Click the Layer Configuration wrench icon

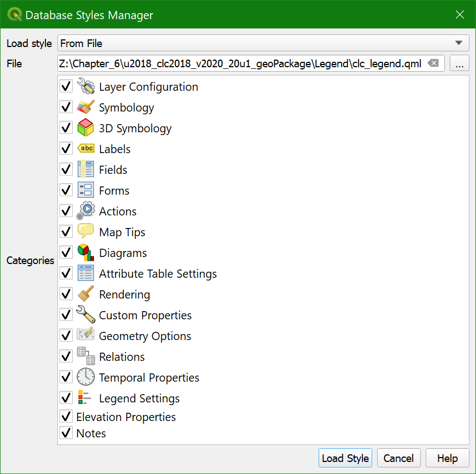86,86
